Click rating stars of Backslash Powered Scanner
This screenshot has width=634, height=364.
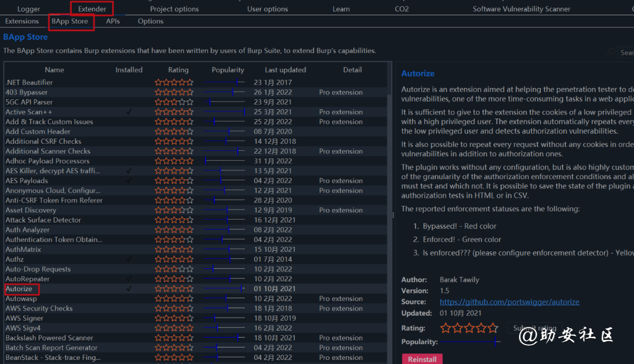(x=174, y=338)
